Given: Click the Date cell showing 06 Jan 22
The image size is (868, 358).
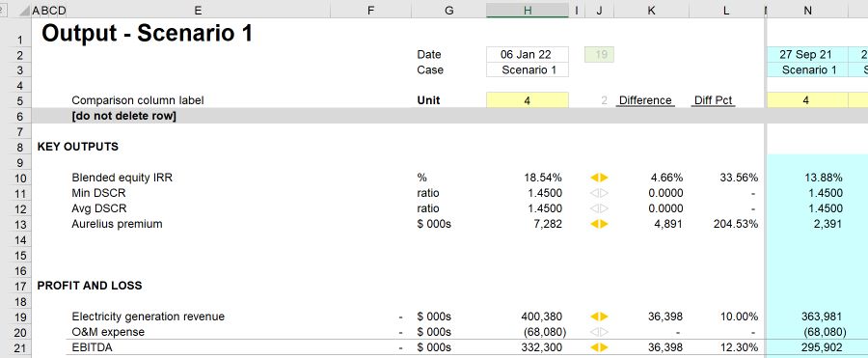Looking at the screenshot, I should (528, 54).
